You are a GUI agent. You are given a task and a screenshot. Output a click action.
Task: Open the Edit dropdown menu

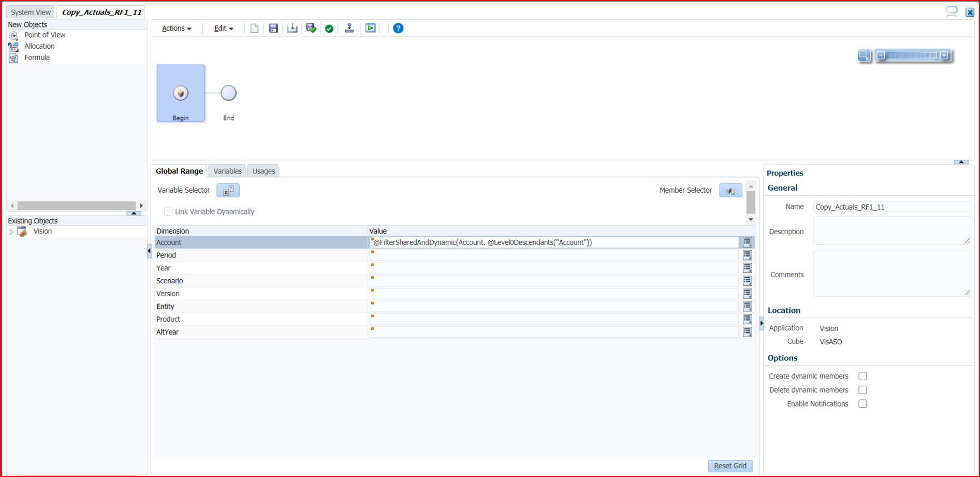222,28
